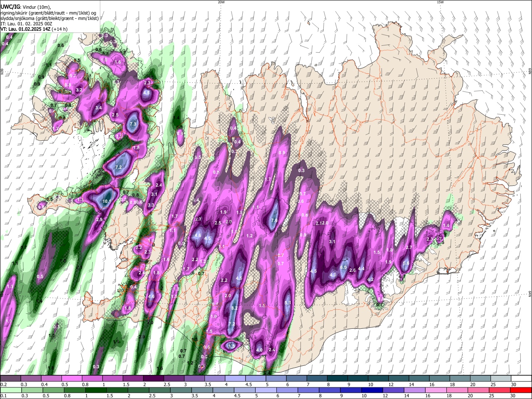Image resolution: width=532 pixels, height=399 pixels.
Task: Pick the red 30 swatch on rain scale
Action: pyautogui.click(x=521, y=390)
